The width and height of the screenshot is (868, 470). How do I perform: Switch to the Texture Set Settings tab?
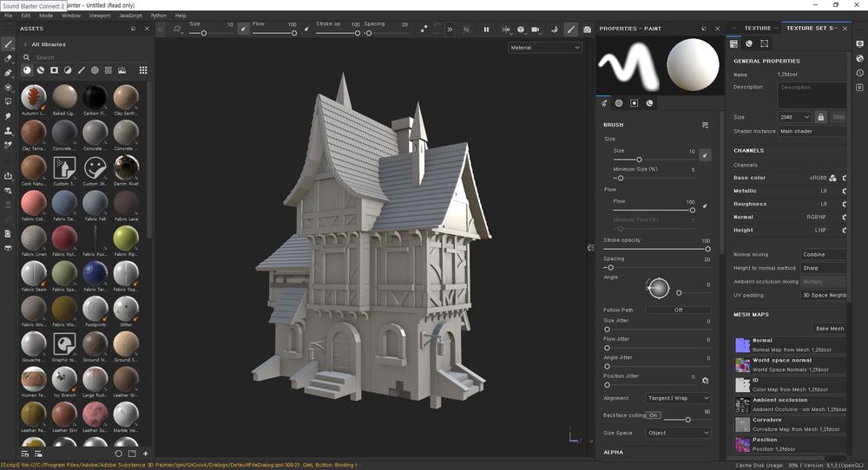809,29
